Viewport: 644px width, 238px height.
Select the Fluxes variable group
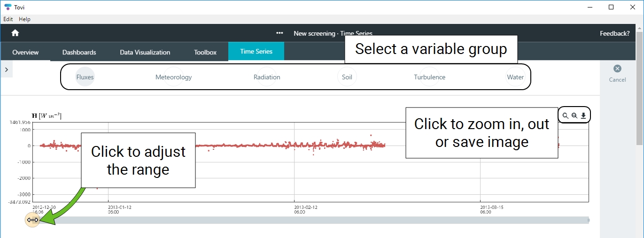85,77
